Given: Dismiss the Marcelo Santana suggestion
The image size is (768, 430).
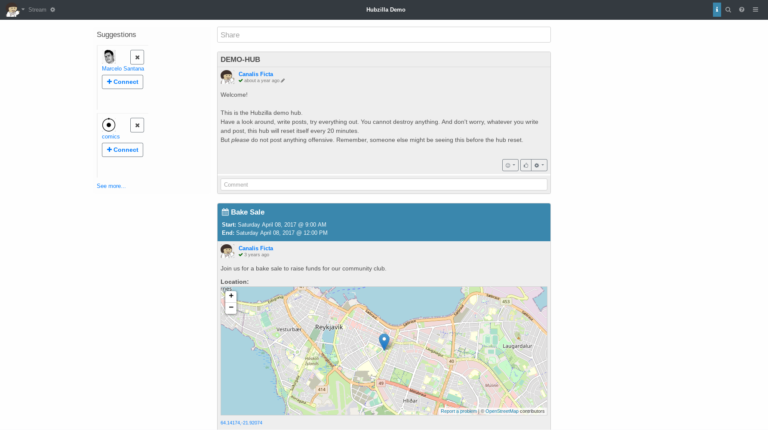Looking at the screenshot, I should pos(137,57).
